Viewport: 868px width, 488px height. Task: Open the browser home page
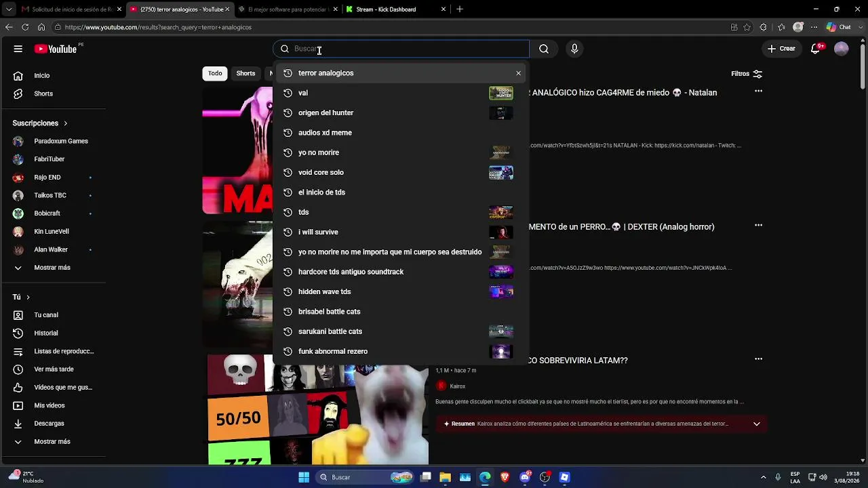coord(41,27)
